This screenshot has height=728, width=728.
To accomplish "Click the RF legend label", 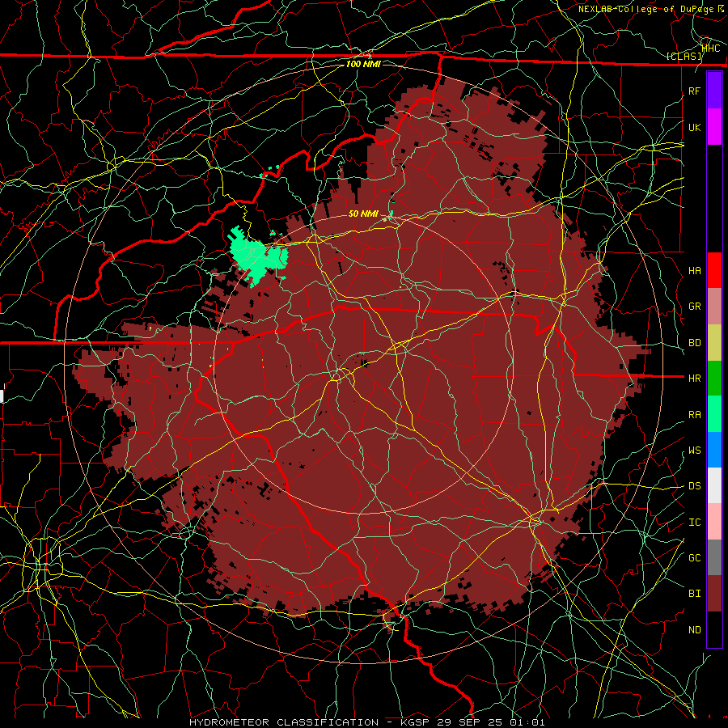I will coord(695,91).
